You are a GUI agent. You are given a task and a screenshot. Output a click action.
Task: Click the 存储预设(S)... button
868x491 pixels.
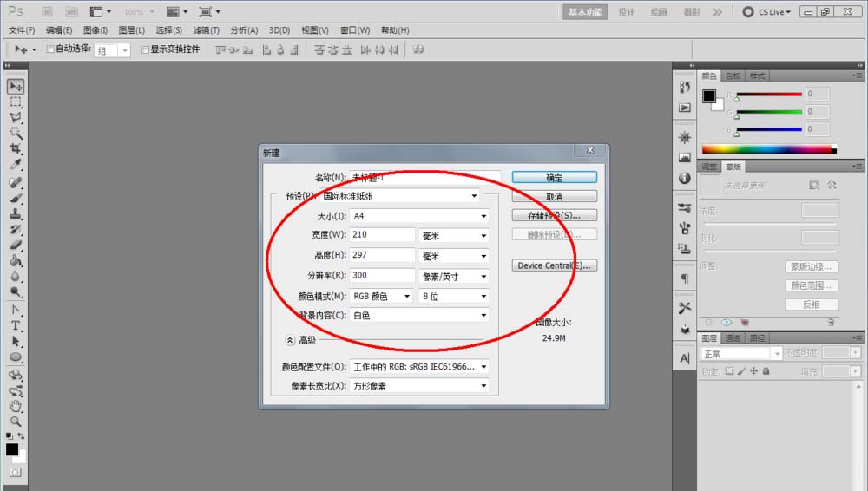[x=554, y=215]
